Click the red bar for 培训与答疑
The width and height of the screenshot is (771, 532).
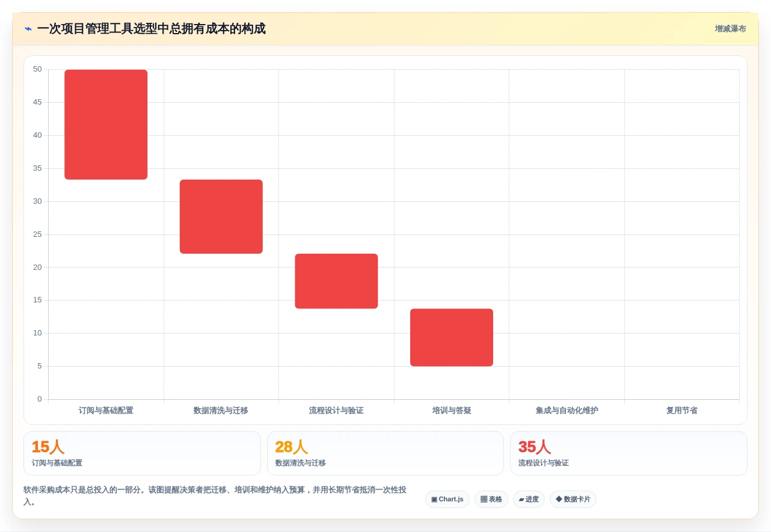(x=452, y=337)
